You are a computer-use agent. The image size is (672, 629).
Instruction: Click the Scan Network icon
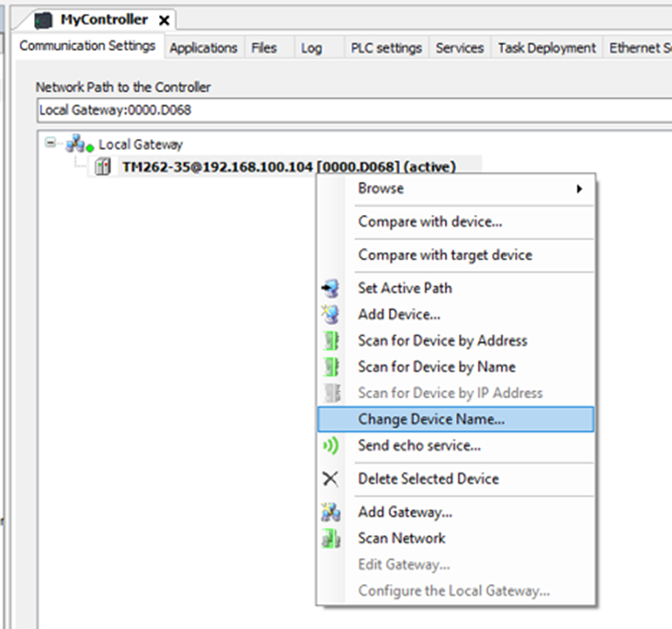331,539
